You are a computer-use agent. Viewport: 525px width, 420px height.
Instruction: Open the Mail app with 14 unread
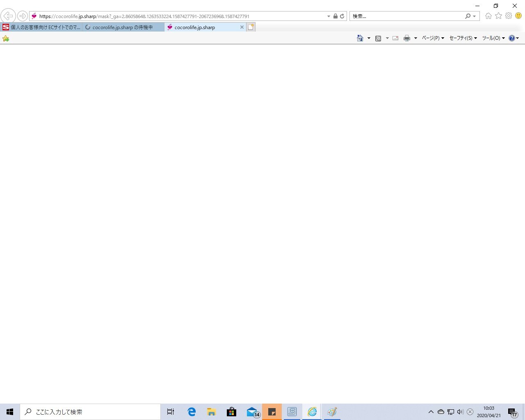point(253,412)
